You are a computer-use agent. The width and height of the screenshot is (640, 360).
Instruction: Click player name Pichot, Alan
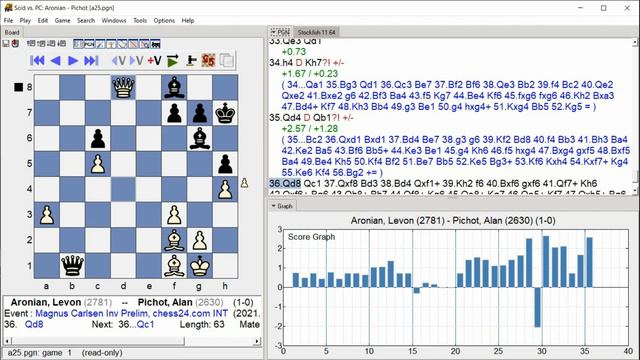point(165,302)
